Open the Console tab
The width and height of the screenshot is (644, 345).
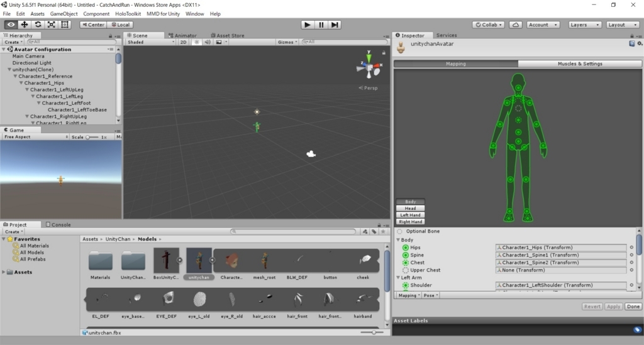(58, 225)
